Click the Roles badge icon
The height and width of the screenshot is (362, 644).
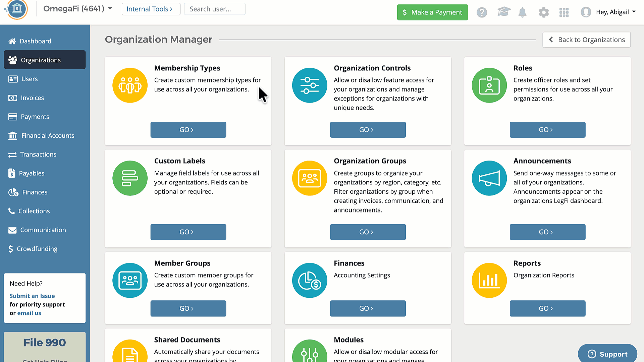[x=489, y=85]
